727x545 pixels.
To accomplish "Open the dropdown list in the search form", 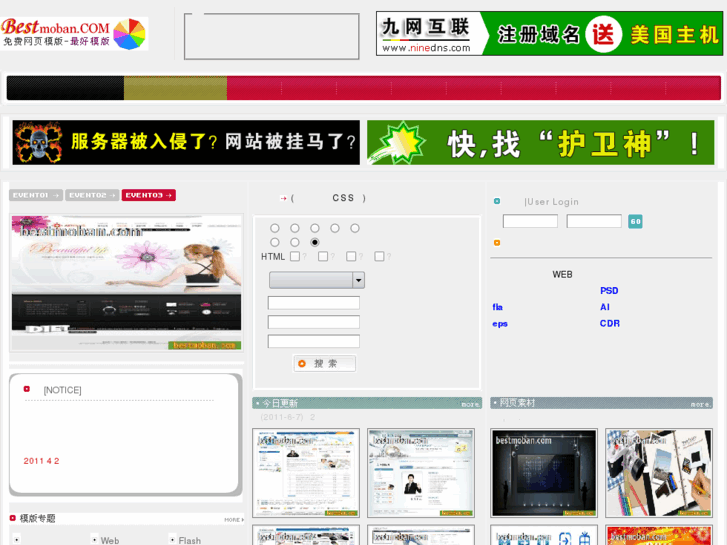I will pos(317,280).
